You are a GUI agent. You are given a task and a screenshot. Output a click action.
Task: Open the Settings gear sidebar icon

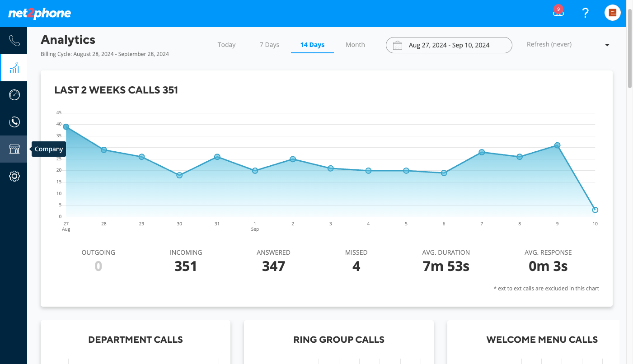point(14,176)
